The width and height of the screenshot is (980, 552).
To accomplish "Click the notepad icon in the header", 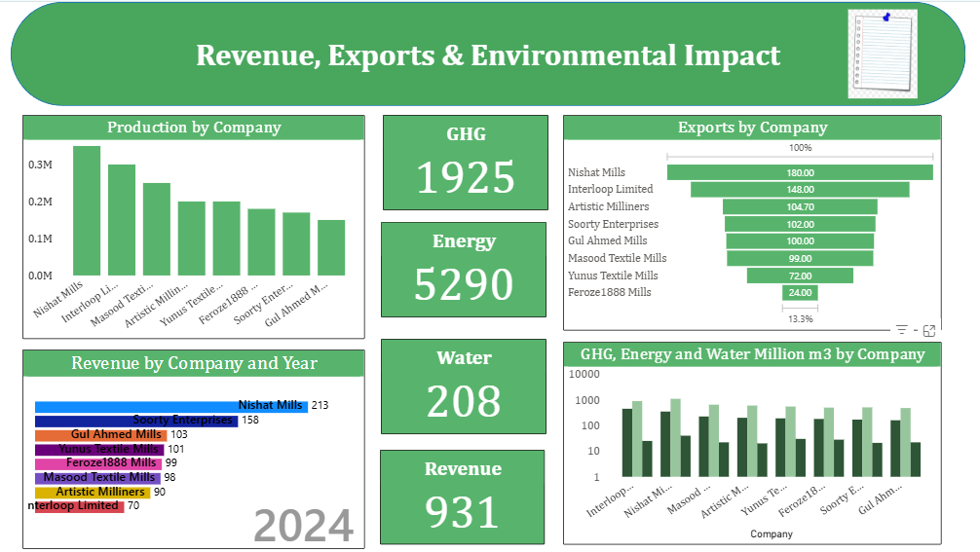I will click(x=883, y=54).
